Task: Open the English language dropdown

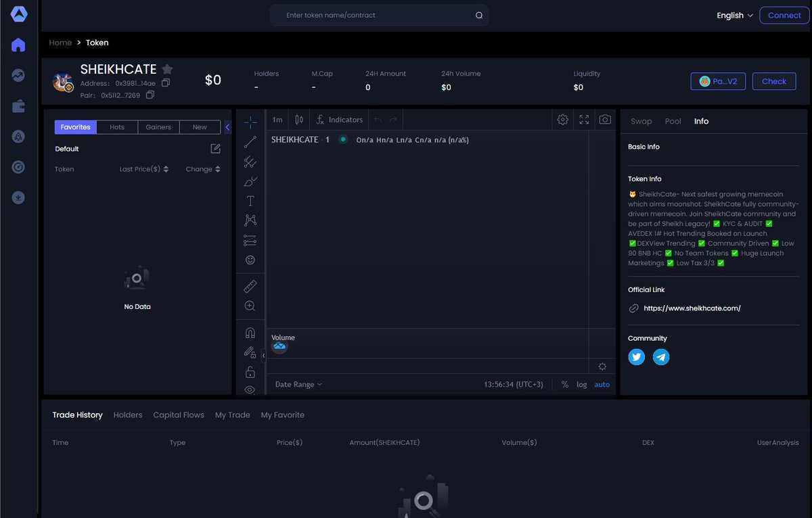Action: (734, 15)
